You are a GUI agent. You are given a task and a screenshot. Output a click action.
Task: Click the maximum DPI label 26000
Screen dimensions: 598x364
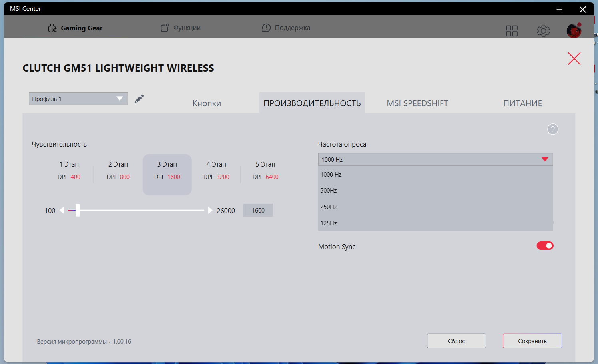pos(226,211)
